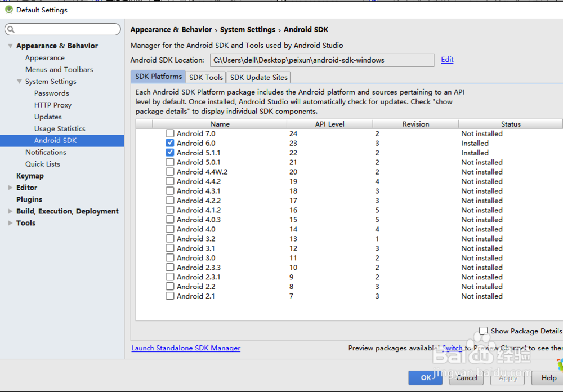Focus the settings search field

click(63, 29)
